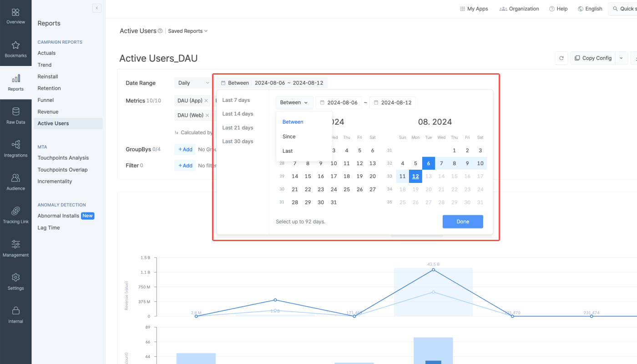Click the 42.5 B chart data point
Viewport: 637px width, 364px height.
pyautogui.click(x=433, y=270)
